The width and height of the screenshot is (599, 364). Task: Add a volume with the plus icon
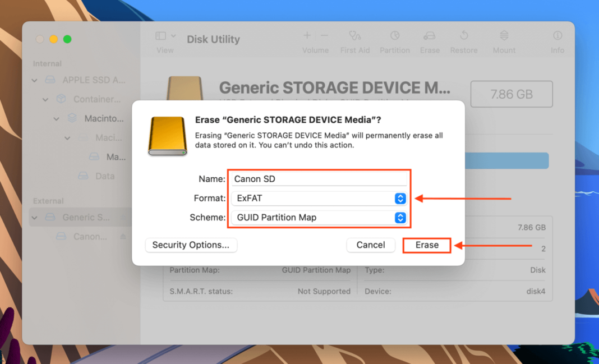pyautogui.click(x=307, y=35)
